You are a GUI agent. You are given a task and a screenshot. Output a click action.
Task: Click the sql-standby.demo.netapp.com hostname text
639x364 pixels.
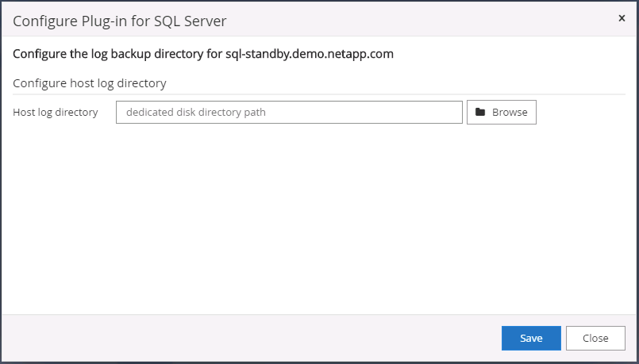[305, 55]
